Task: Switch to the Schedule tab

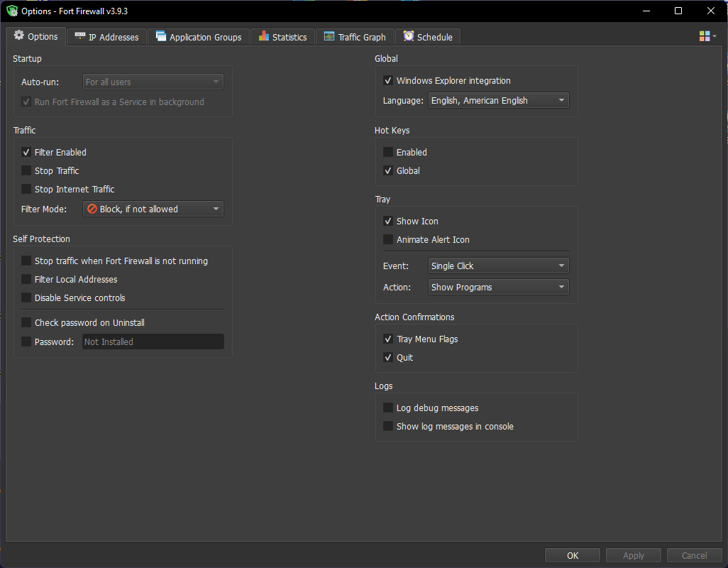Action: 428,37
